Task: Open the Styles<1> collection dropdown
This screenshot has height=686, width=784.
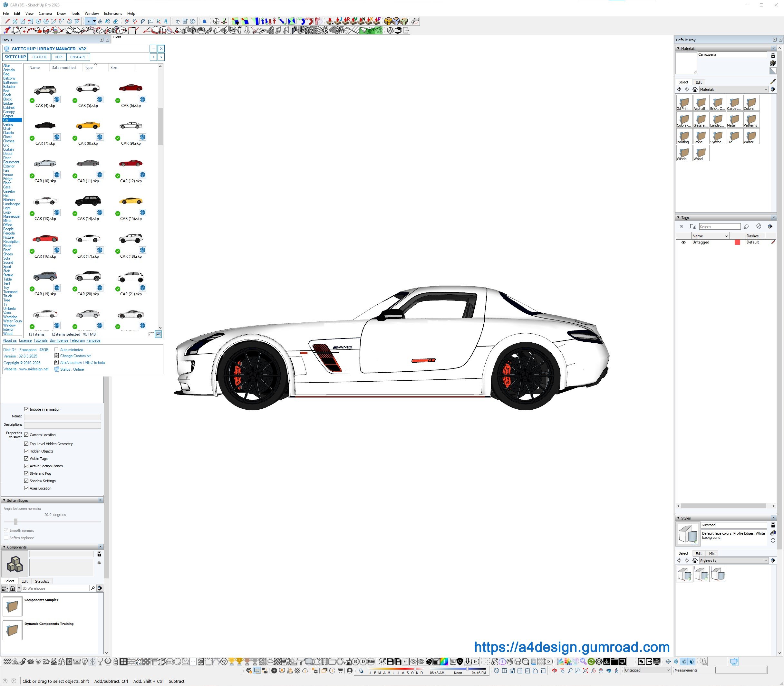Action: tap(766, 560)
